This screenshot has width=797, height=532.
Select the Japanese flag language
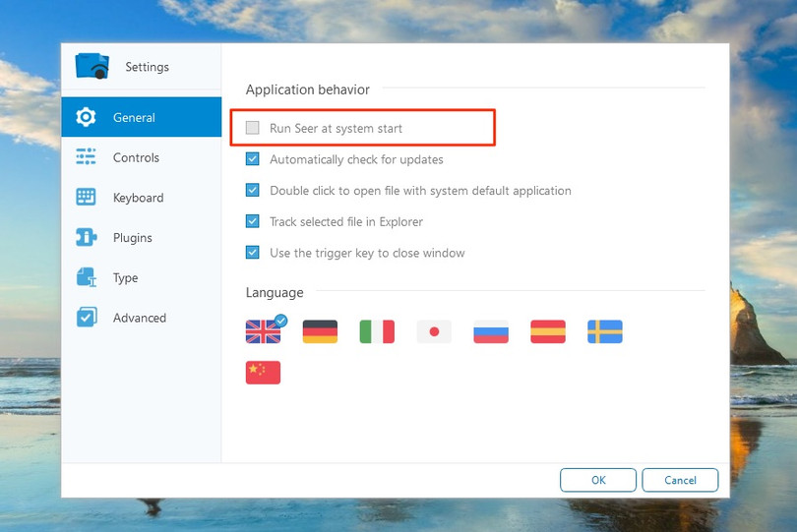pyautogui.click(x=434, y=332)
